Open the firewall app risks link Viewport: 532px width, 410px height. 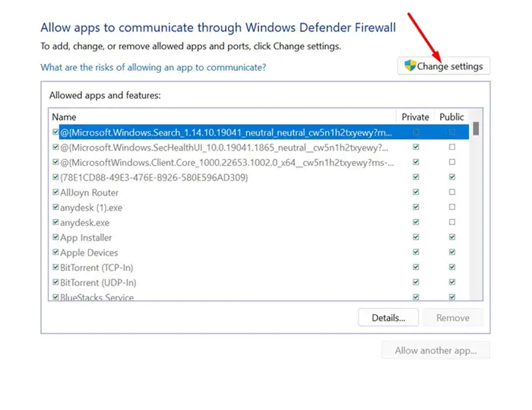coord(153,67)
